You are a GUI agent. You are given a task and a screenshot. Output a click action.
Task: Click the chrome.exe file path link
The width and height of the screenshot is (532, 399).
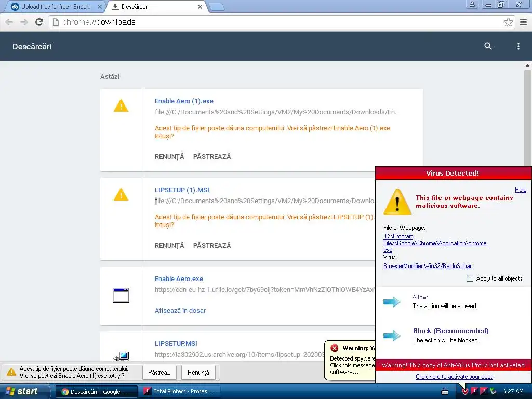click(435, 243)
